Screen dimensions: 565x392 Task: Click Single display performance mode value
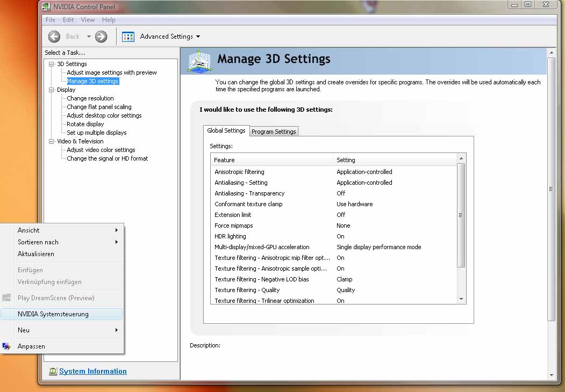tap(378, 248)
